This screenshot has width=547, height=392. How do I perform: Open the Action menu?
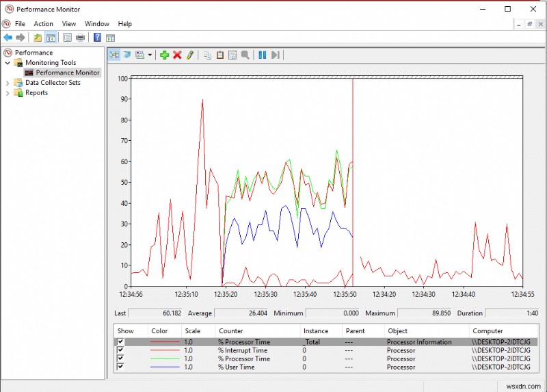click(x=43, y=23)
